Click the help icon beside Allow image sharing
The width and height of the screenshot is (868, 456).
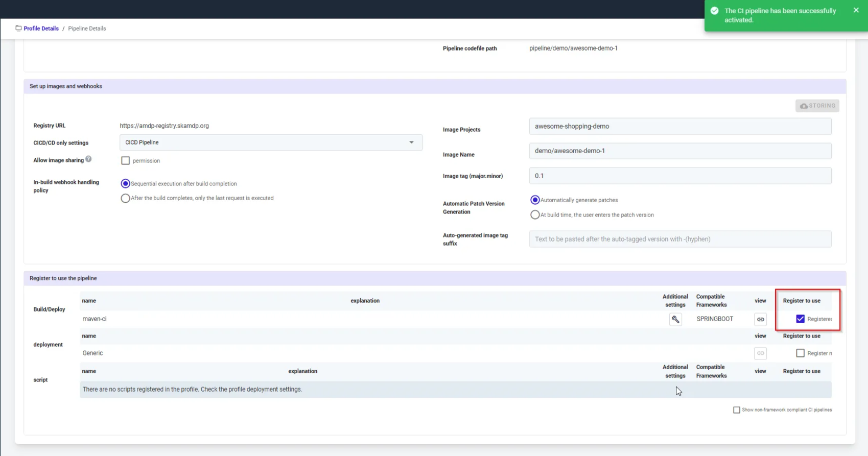tap(89, 159)
